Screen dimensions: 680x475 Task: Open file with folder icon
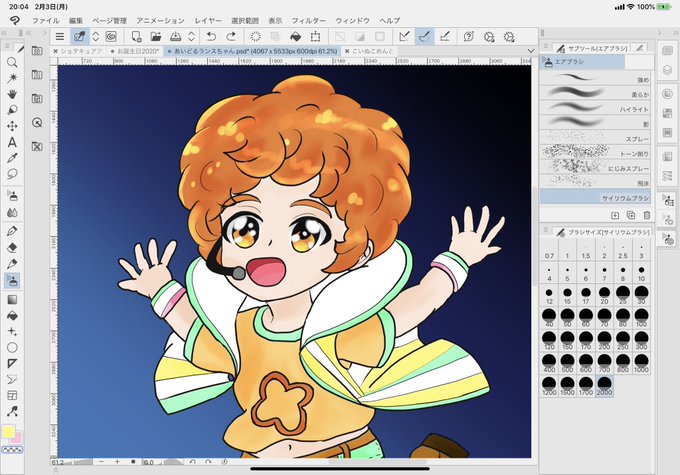tap(155, 37)
